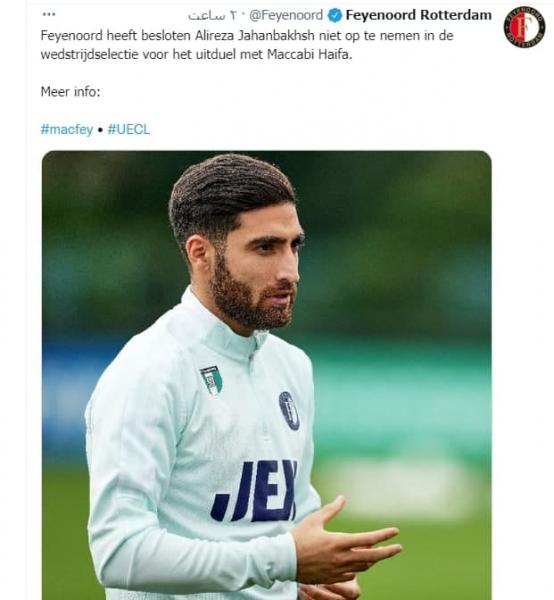Viewport: 554px width, 600px height.
Task: Click the Feyenoord club logo avatar
Action: 524,27
